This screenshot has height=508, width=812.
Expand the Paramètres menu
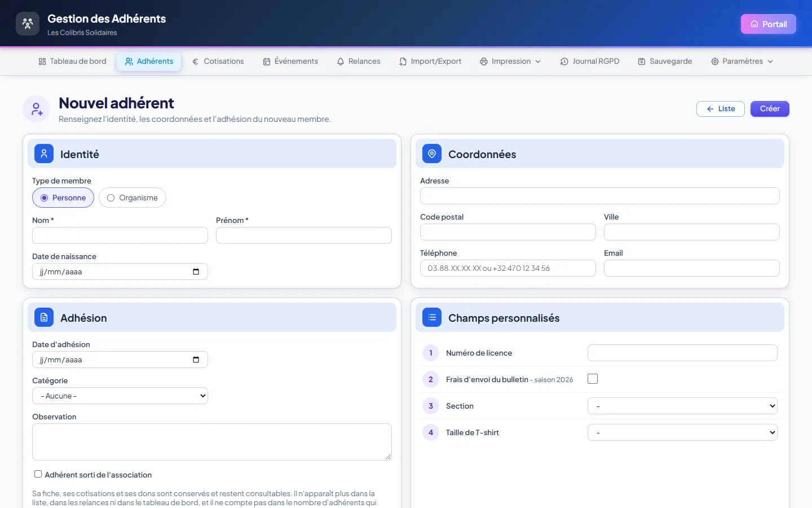coord(742,62)
